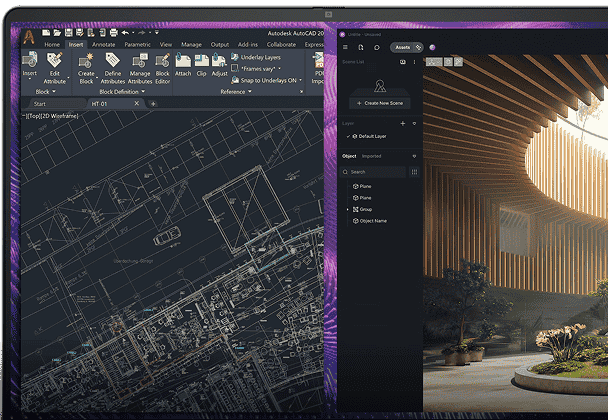
Task: Switch to the Object tab
Action: [349, 156]
